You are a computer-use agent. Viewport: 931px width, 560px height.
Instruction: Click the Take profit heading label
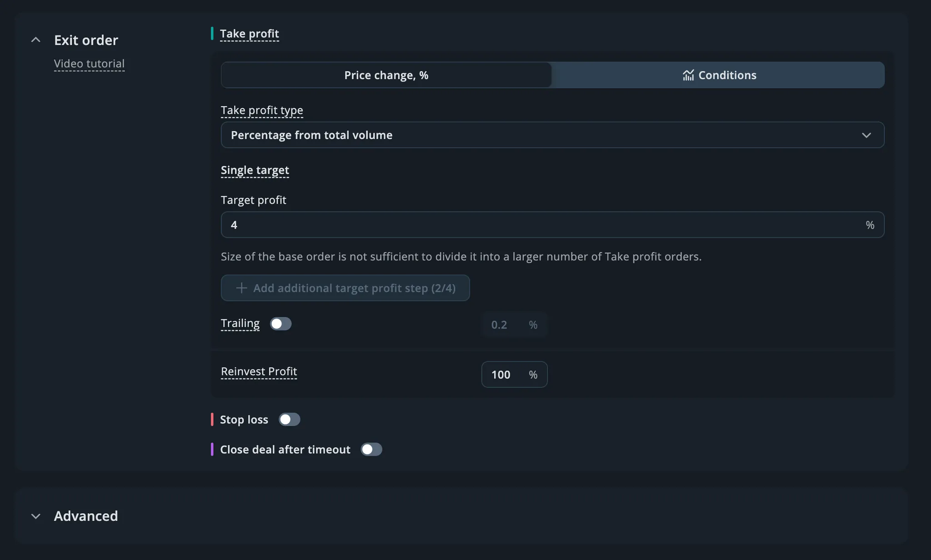249,34
